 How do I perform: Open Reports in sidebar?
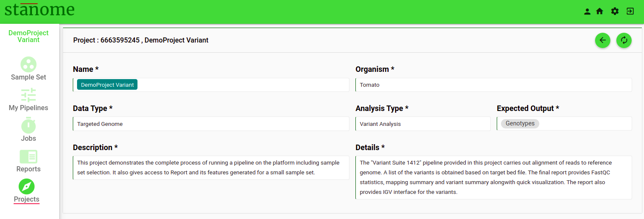tap(29, 161)
